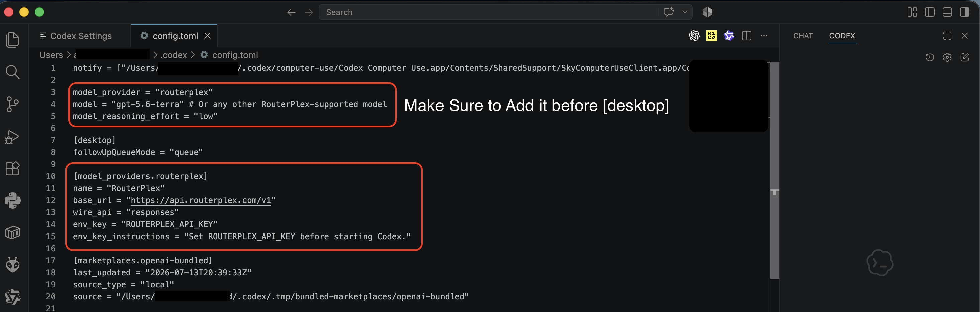Open the chat icon in title bar
The width and height of the screenshot is (980, 312).
point(668,12)
